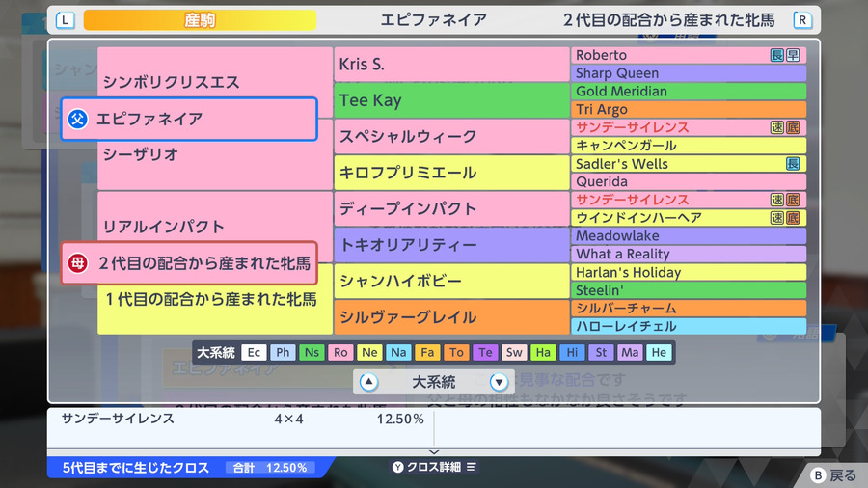
Task: Select the To lineage swatch
Action: pyautogui.click(x=456, y=352)
